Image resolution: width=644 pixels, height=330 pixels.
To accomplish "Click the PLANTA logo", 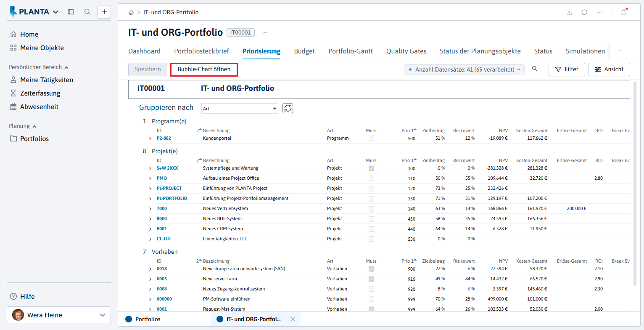I will click(x=29, y=12).
